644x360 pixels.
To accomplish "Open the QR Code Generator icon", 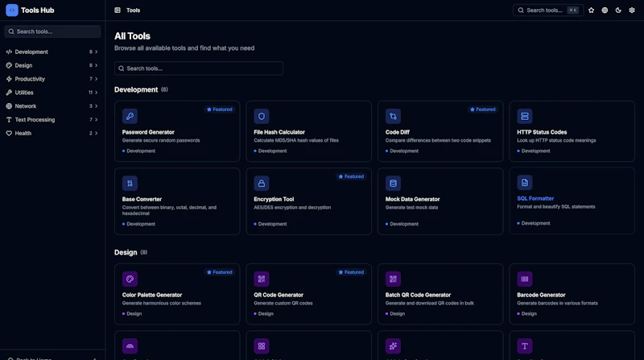I will pyautogui.click(x=261, y=279).
